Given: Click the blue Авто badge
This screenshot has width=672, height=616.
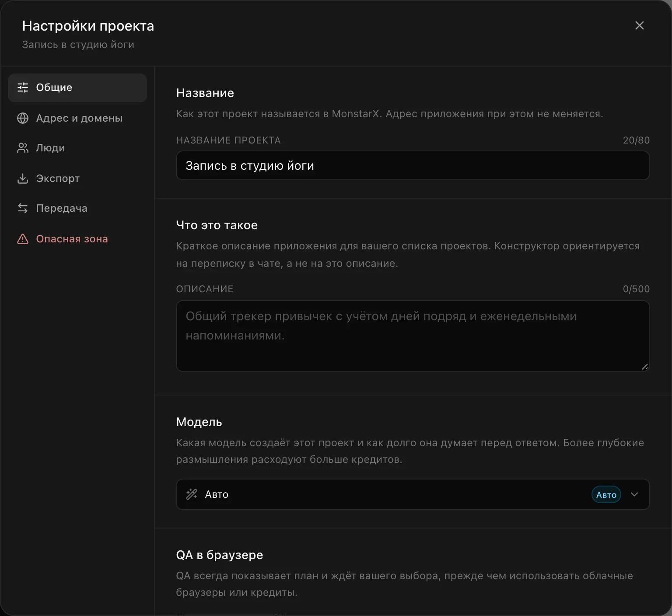Looking at the screenshot, I should [606, 495].
